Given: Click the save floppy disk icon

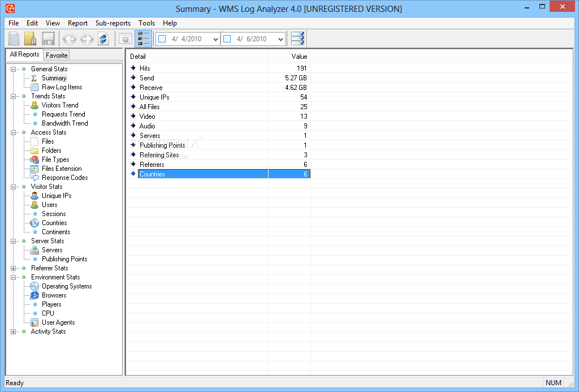Looking at the screenshot, I should point(48,39).
